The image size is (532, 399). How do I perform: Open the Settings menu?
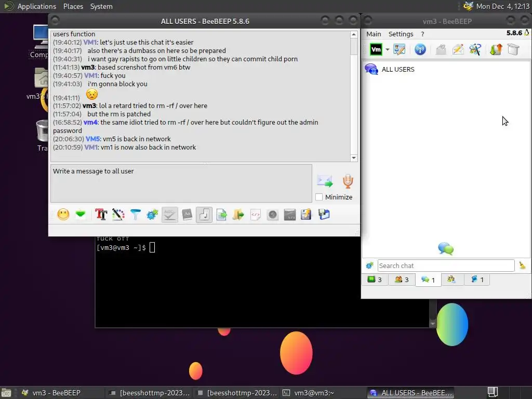pyautogui.click(x=401, y=34)
